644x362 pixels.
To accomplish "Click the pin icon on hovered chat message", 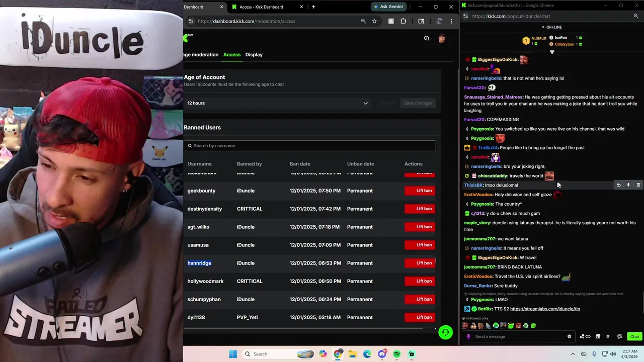I will point(628,185).
